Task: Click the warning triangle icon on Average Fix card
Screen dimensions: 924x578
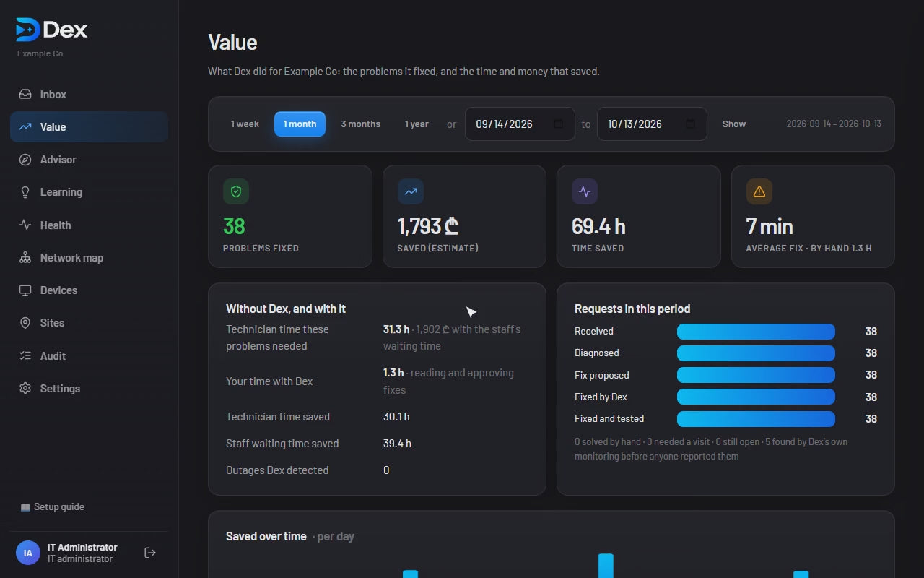Action: coord(759,191)
